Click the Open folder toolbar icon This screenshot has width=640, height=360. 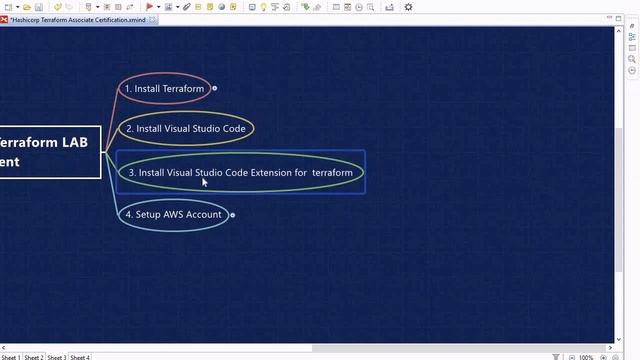click(x=27, y=7)
